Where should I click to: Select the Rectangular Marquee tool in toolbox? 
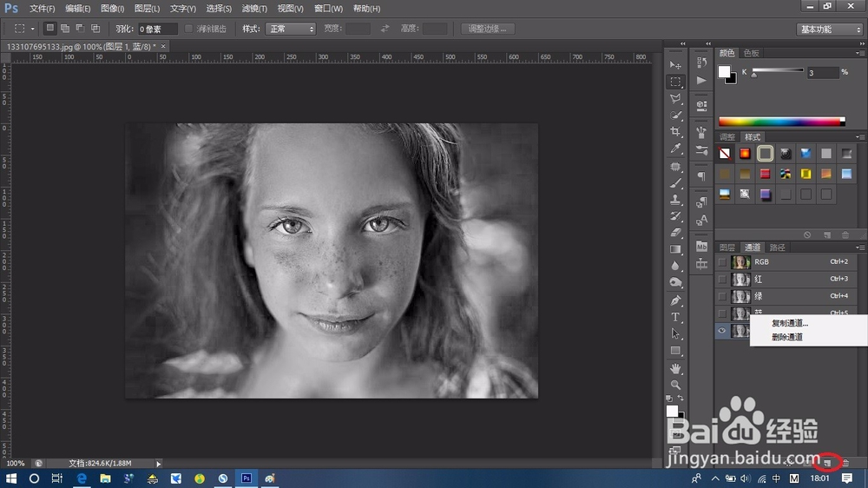(675, 82)
